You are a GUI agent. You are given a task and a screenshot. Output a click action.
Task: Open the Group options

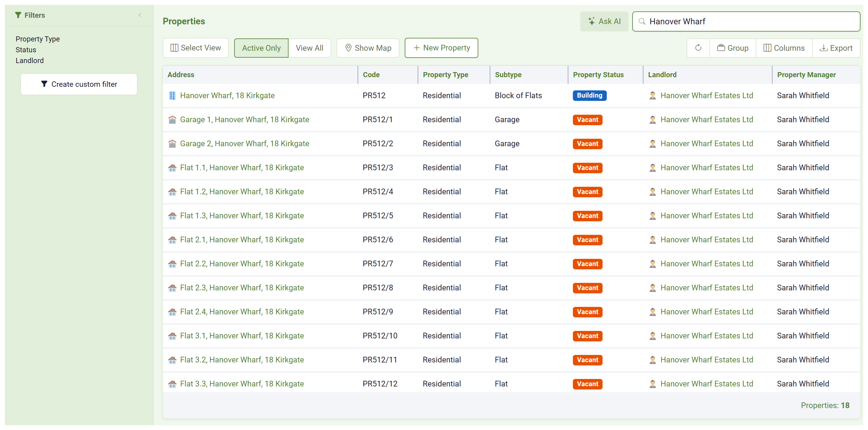[733, 48]
